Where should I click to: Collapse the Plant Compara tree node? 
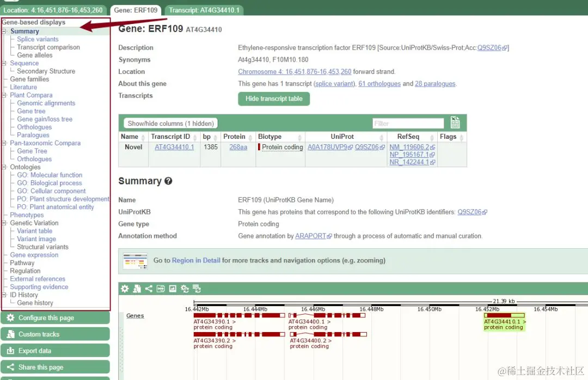4,95
